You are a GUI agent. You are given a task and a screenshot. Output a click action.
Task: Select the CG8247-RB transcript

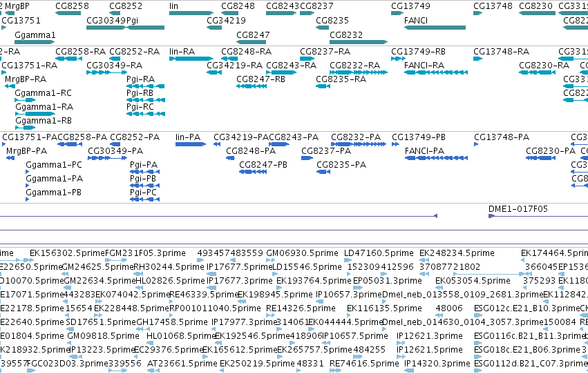point(252,86)
